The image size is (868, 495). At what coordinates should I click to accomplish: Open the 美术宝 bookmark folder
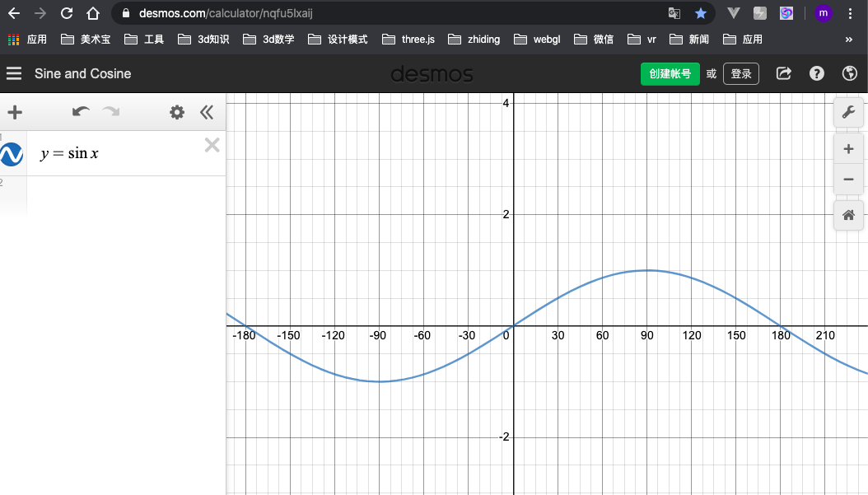[86, 40]
